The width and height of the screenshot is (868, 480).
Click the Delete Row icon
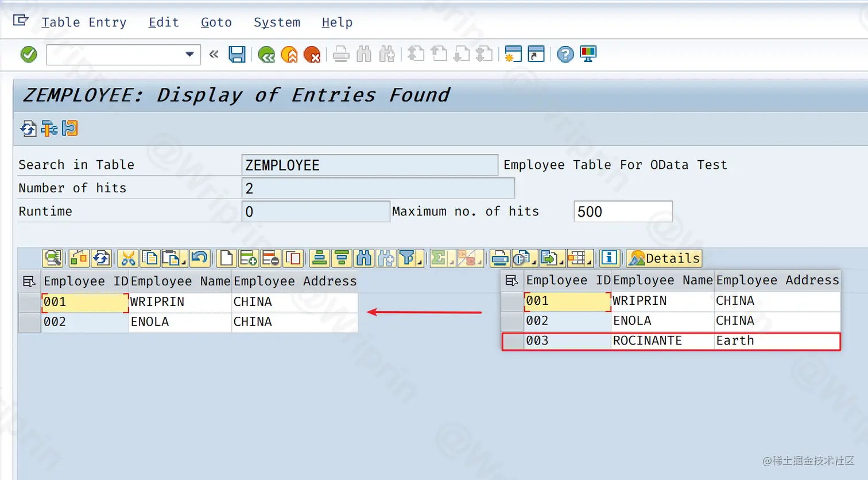(x=271, y=258)
